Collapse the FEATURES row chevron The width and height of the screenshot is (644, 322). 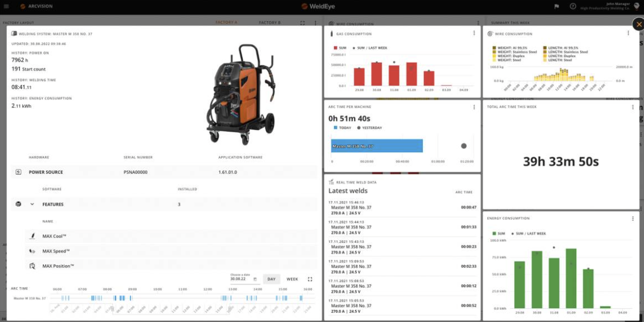click(x=32, y=204)
